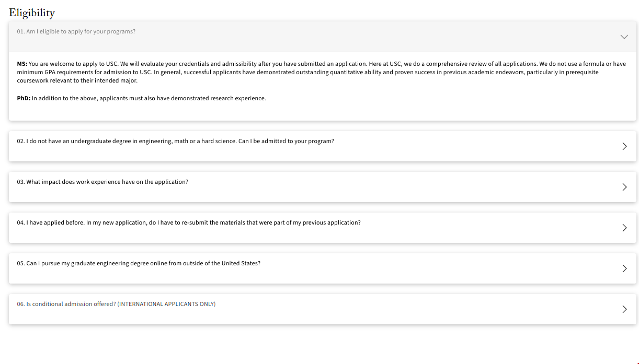Viewport: 639px width, 364px height.
Task: Open the "I have applied before" question
Action: click(188, 222)
